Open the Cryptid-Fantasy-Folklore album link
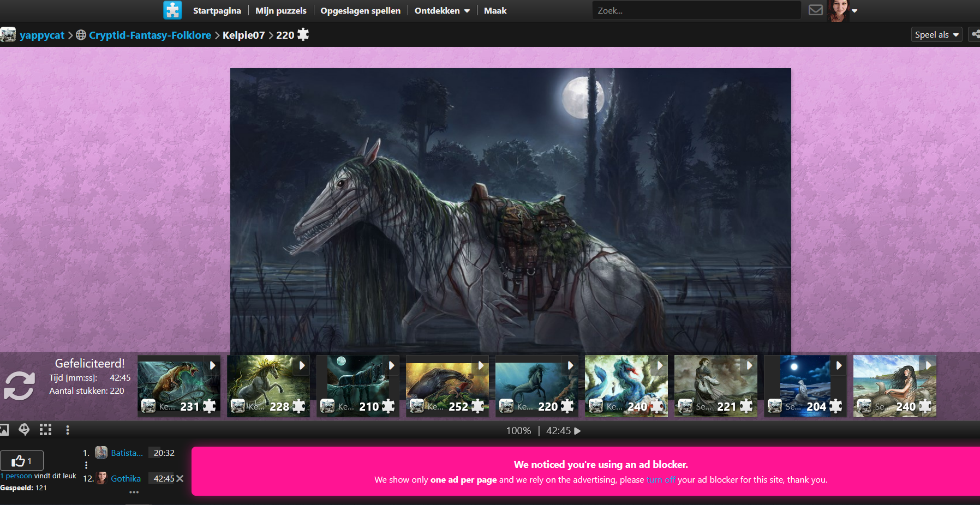 150,35
